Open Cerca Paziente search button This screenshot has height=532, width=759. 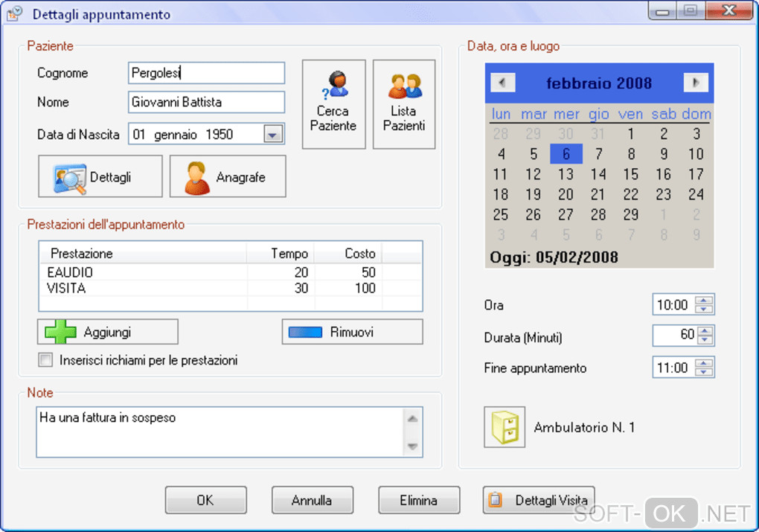333,104
